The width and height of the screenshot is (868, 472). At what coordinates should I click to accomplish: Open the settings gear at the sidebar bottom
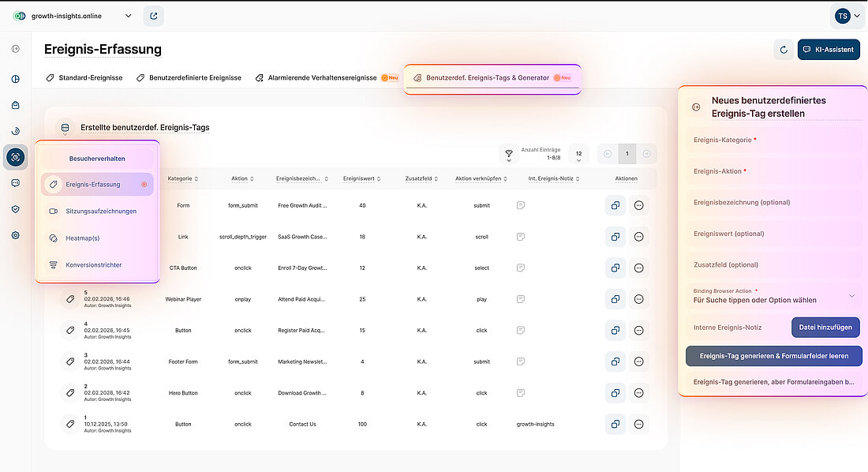(15, 235)
